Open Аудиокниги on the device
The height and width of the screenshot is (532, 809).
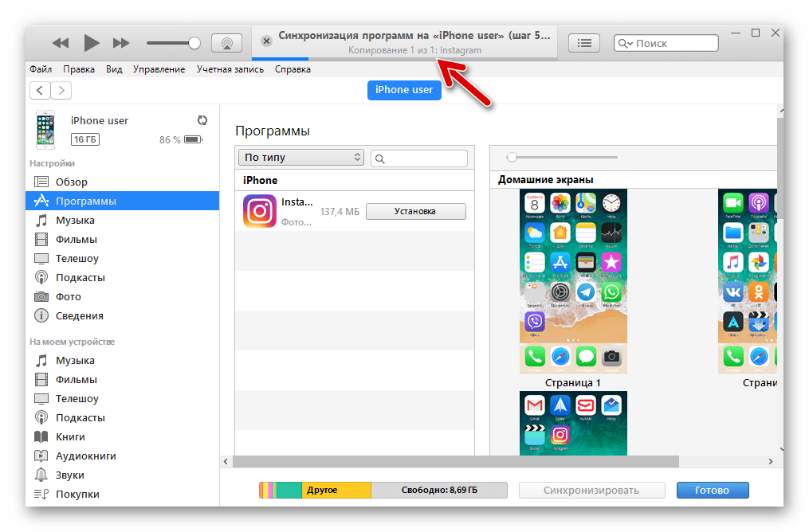click(122, 456)
